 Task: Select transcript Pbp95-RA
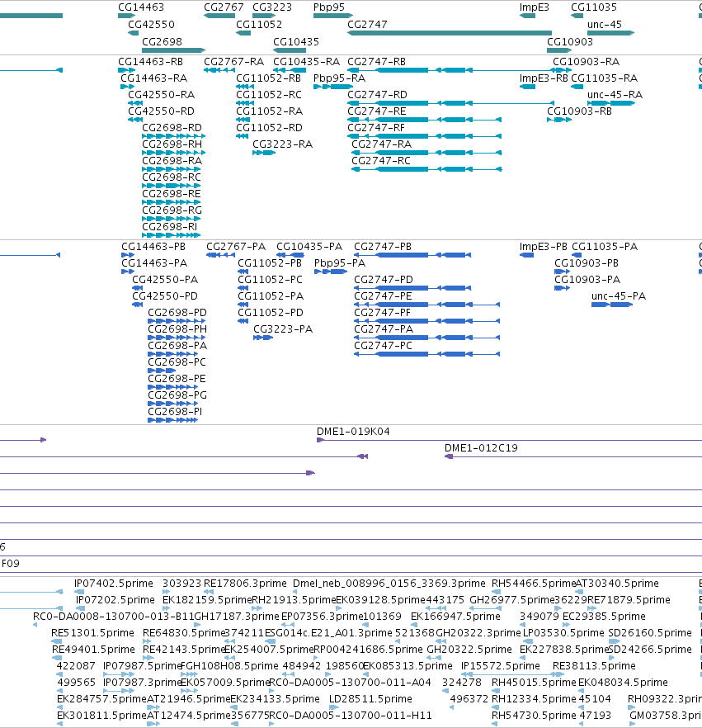[x=339, y=78]
